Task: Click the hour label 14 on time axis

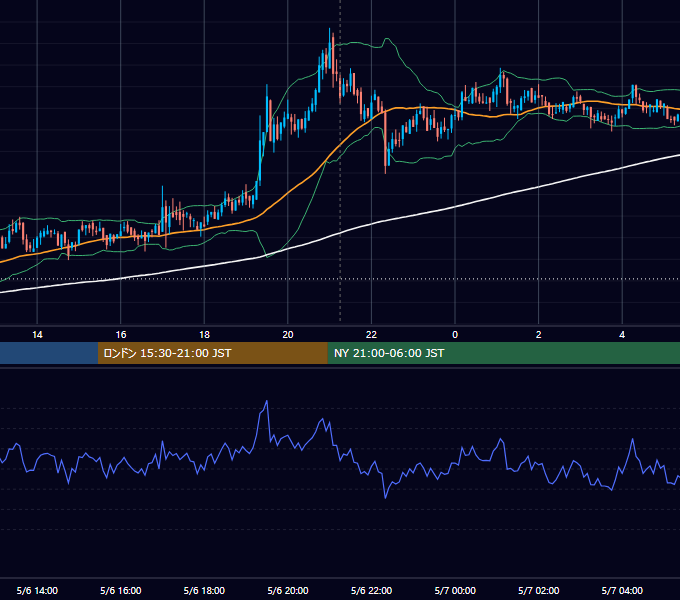Action: pyautogui.click(x=37, y=335)
